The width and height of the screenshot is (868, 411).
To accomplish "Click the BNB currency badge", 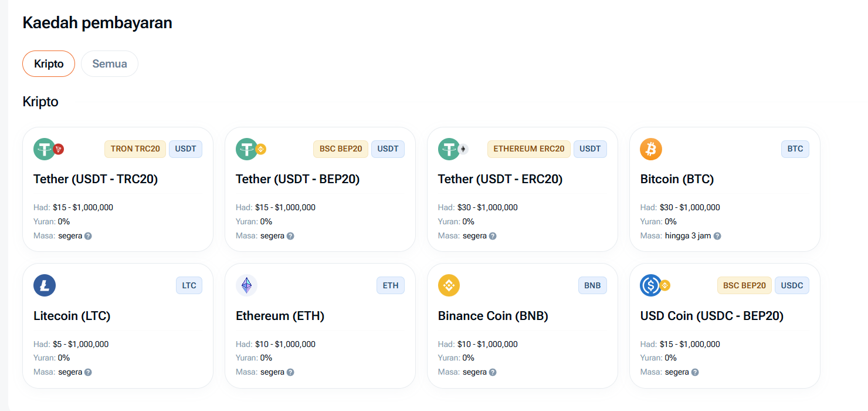I will coord(592,285).
